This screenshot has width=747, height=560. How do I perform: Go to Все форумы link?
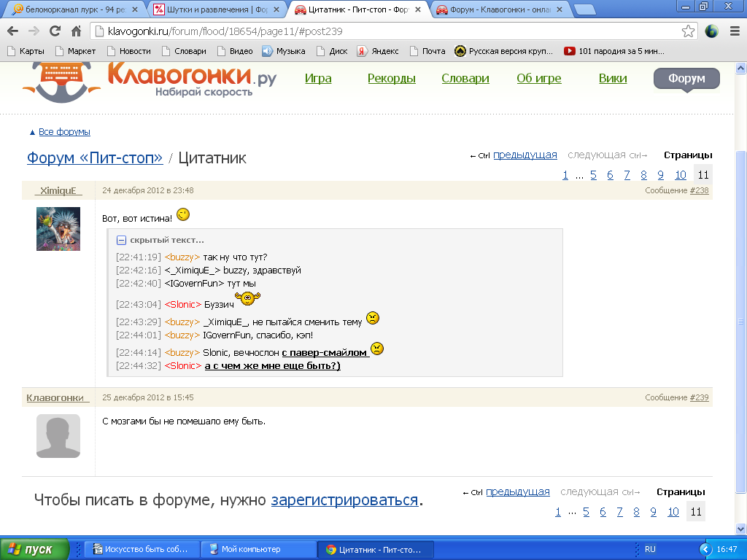click(x=64, y=132)
